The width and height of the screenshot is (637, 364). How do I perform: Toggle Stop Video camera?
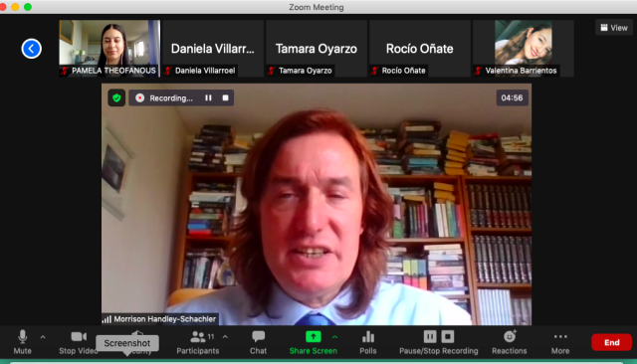pyautogui.click(x=79, y=342)
